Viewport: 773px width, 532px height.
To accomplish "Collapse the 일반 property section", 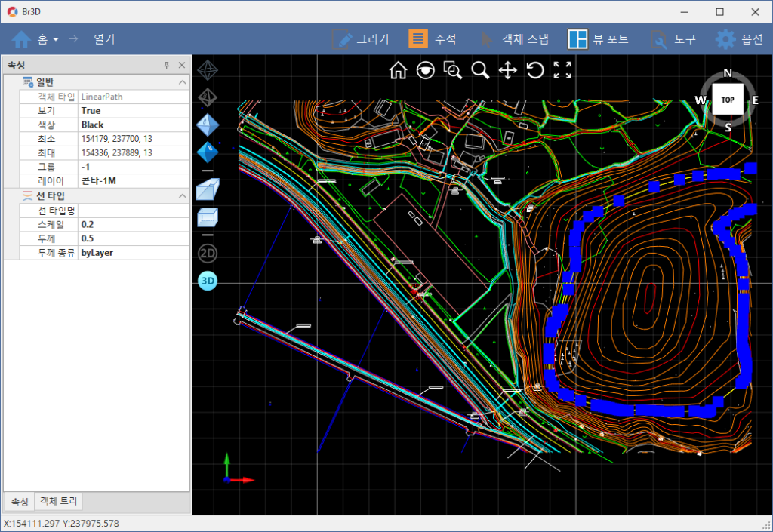I will point(182,82).
